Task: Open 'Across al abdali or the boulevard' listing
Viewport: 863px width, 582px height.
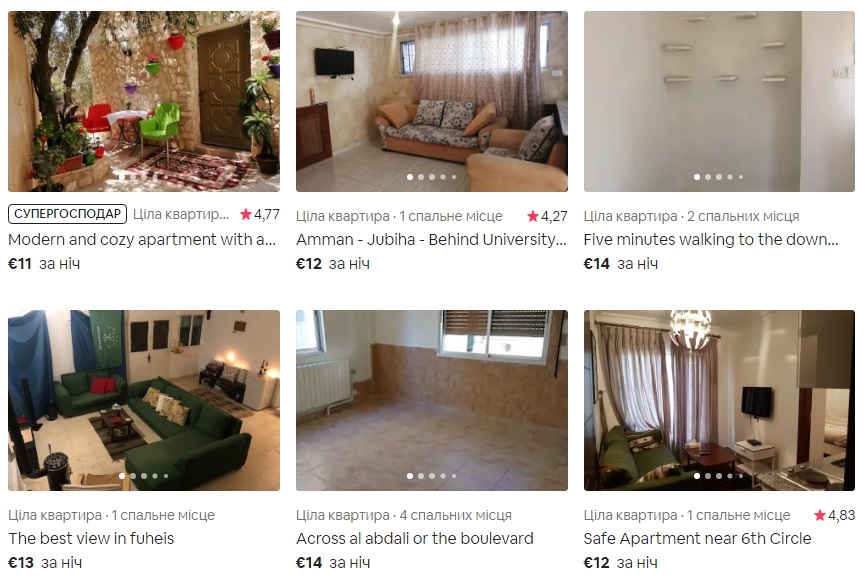Action: 415,539
